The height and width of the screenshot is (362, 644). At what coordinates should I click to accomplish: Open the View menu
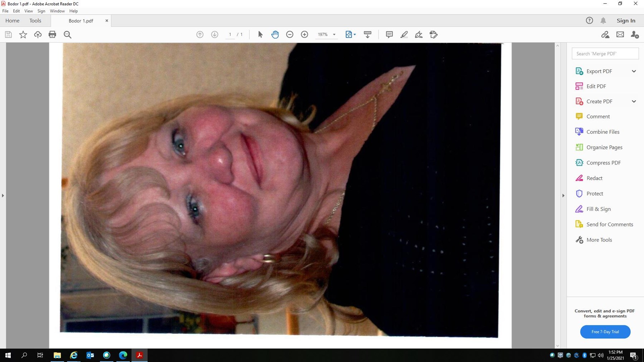(28, 11)
